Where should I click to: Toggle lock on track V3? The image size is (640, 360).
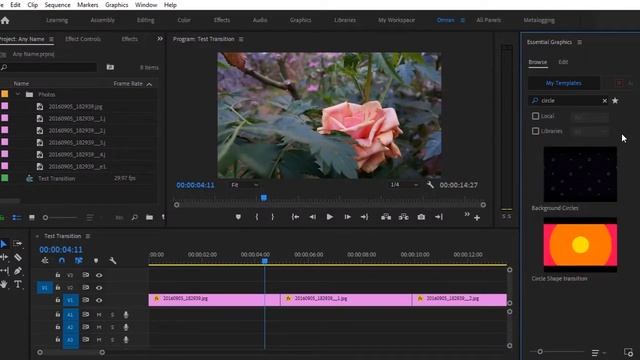pos(58,275)
